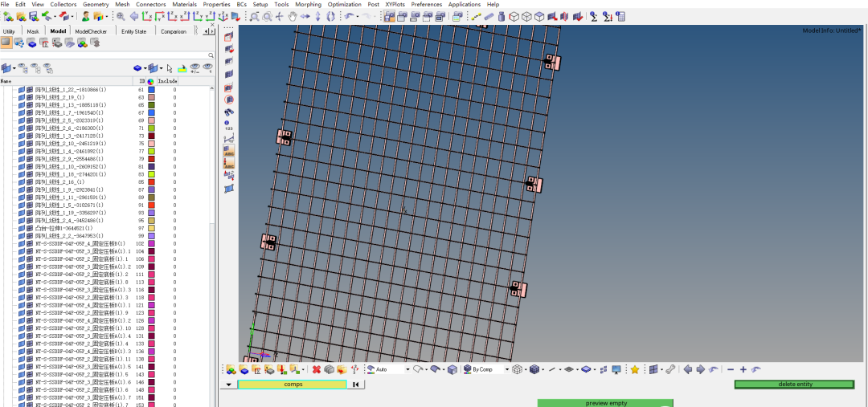868x407 pixels.
Task: Expand the entity type selector arrow beside comps
Action: coord(228,385)
